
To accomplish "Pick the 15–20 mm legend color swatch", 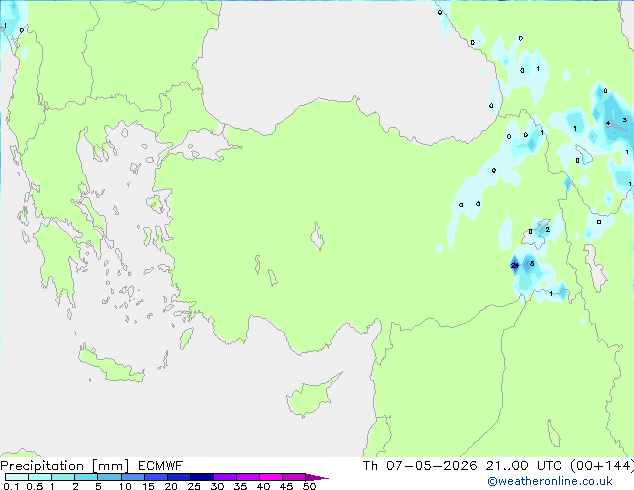I will (x=155, y=477).
